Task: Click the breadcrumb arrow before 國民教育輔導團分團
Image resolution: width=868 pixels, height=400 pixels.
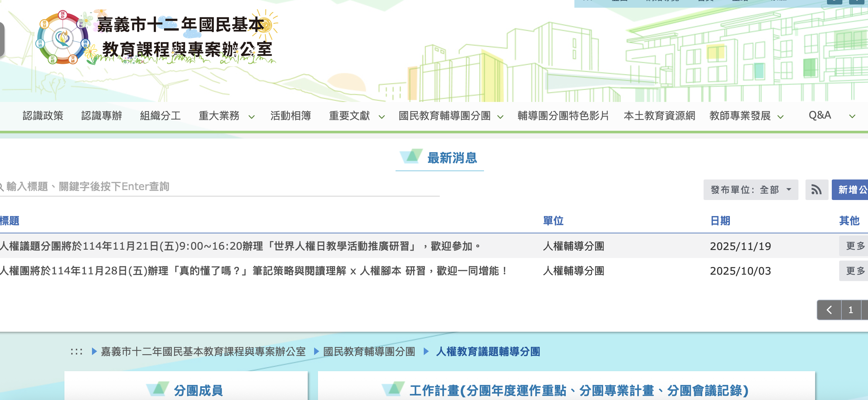Action: pos(316,352)
